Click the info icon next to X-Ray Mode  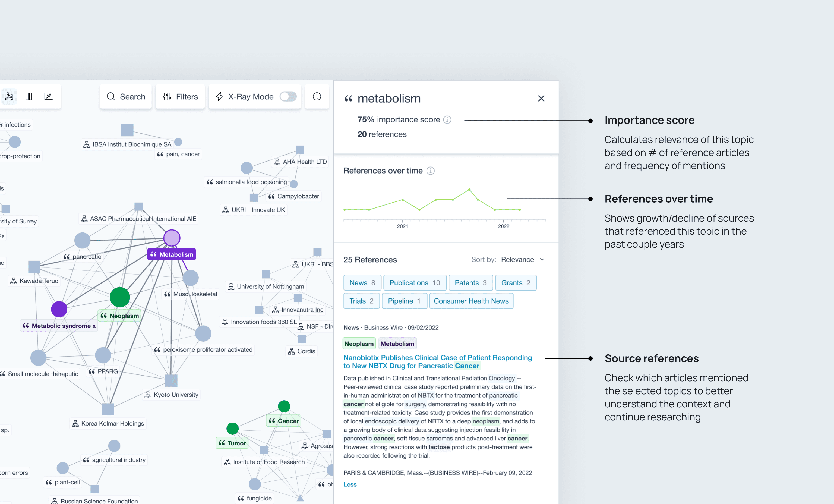(x=317, y=96)
